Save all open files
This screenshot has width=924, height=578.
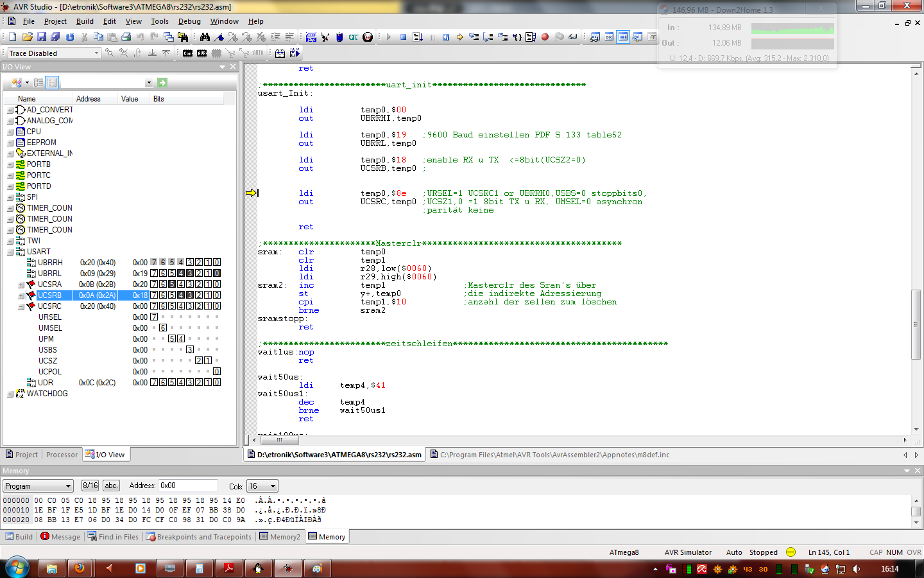[55, 37]
